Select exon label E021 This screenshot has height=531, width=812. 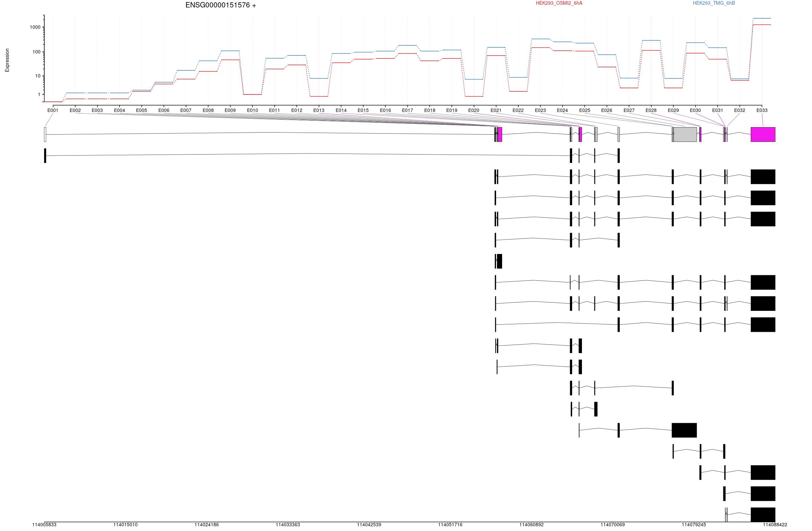click(496, 110)
